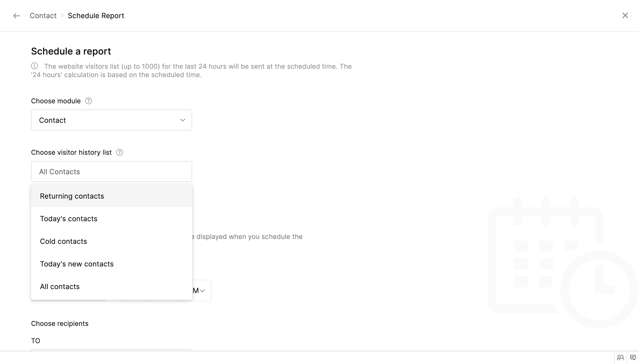Close the Schedule Report panel

(x=625, y=16)
